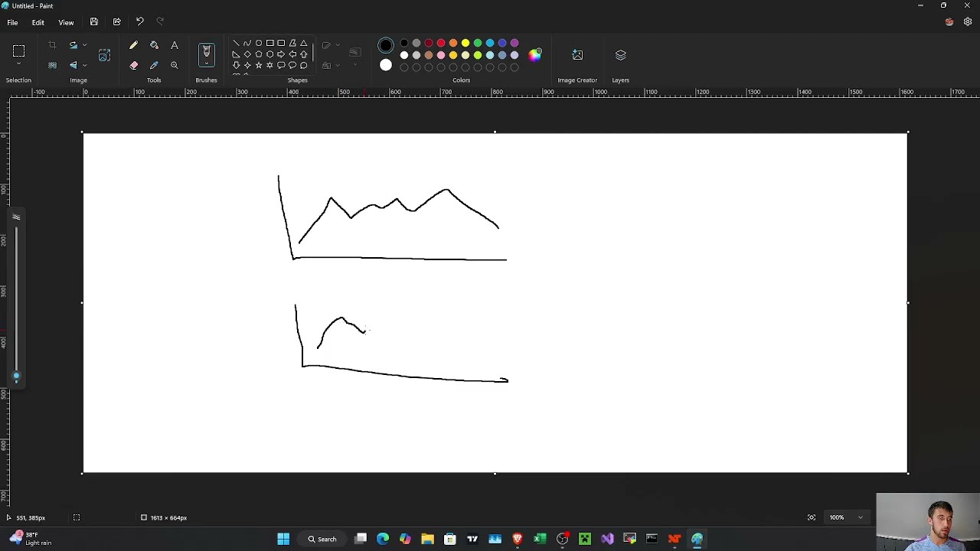Select the Fill bucket tool
980x551 pixels.
click(154, 46)
